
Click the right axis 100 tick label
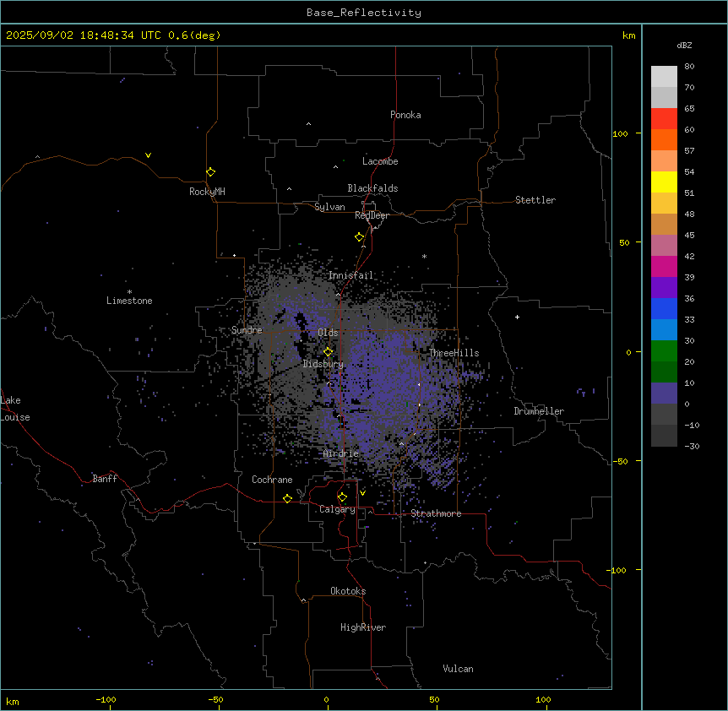(x=620, y=133)
